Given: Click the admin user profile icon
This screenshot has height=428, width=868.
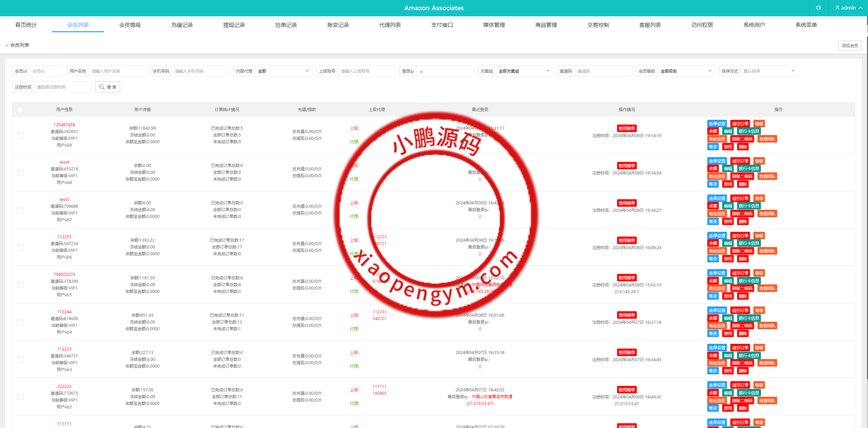Looking at the screenshot, I should tap(836, 8).
